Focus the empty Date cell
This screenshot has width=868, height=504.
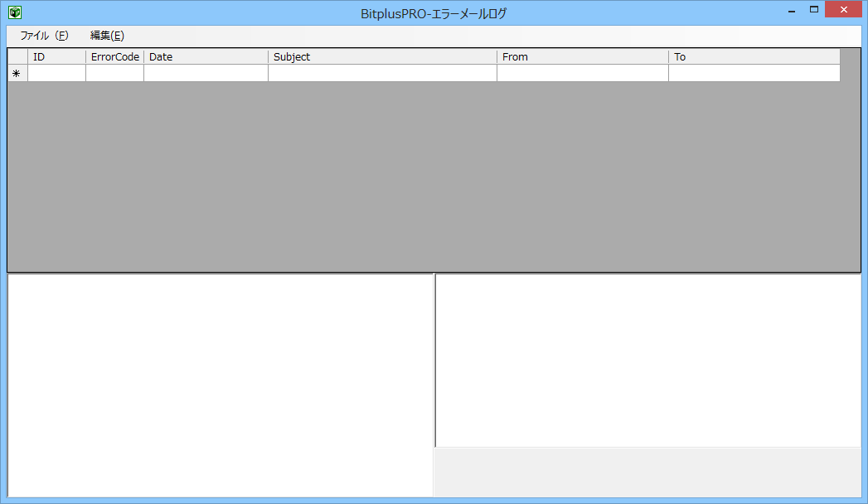coord(206,74)
